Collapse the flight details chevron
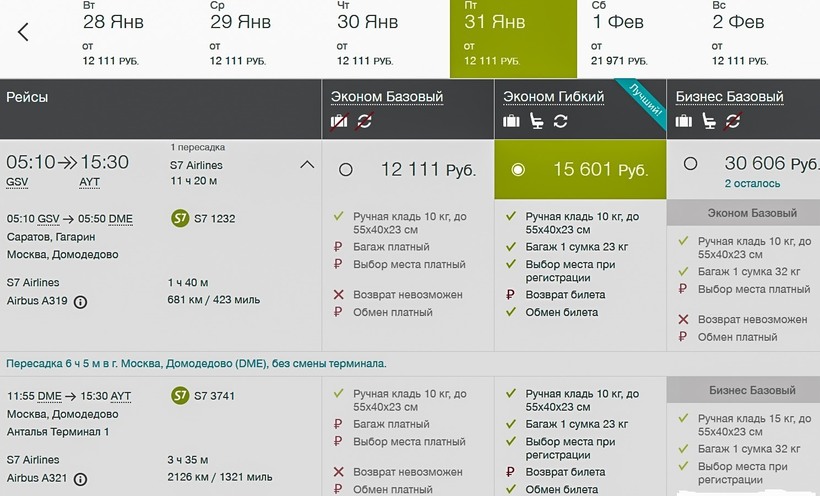 click(x=307, y=164)
